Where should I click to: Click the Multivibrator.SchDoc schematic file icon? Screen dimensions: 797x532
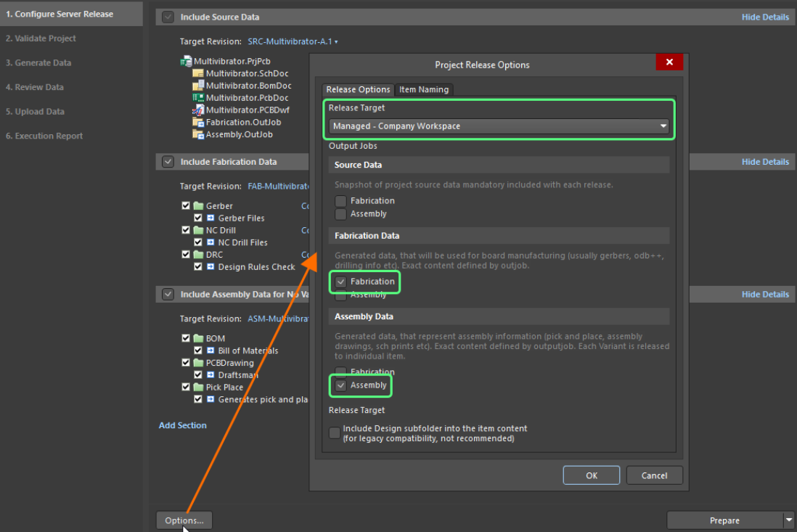click(x=198, y=74)
